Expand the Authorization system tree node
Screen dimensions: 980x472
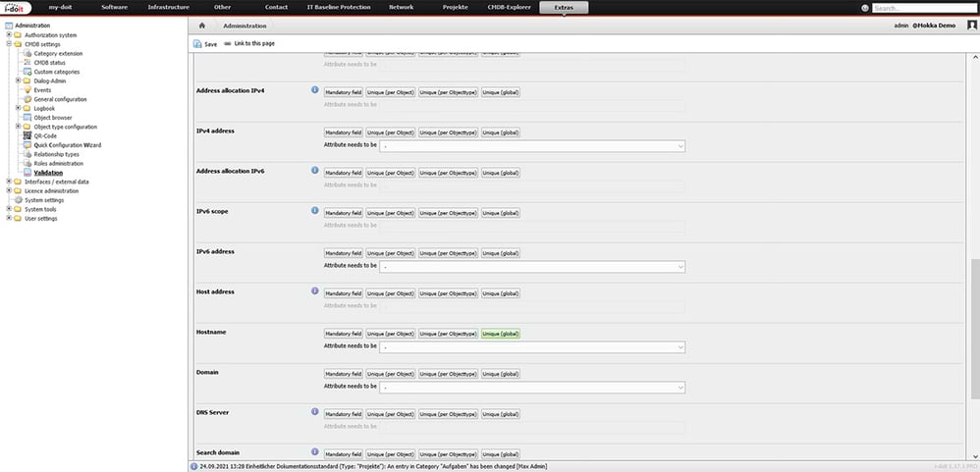pos(9,35)
